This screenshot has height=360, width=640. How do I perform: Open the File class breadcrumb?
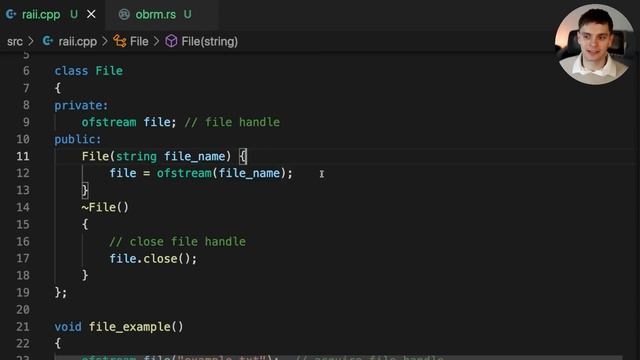pyautogui.click(x=139, y=41)
